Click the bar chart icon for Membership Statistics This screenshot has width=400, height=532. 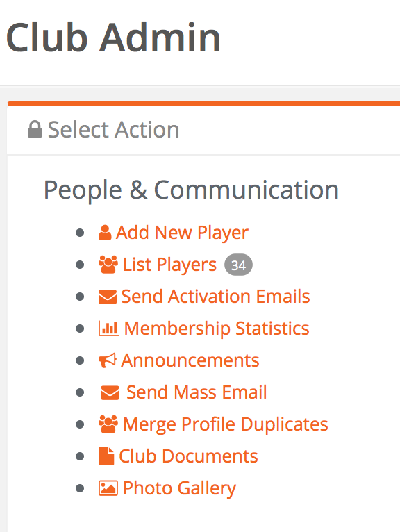(x=108, y=328)
